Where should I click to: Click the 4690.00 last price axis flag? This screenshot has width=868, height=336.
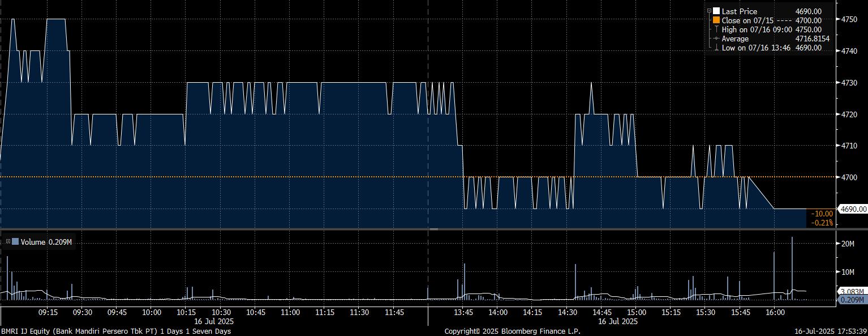853,209
